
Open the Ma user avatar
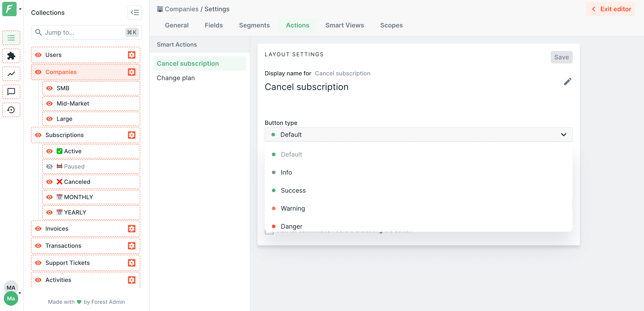click(11, 298)
